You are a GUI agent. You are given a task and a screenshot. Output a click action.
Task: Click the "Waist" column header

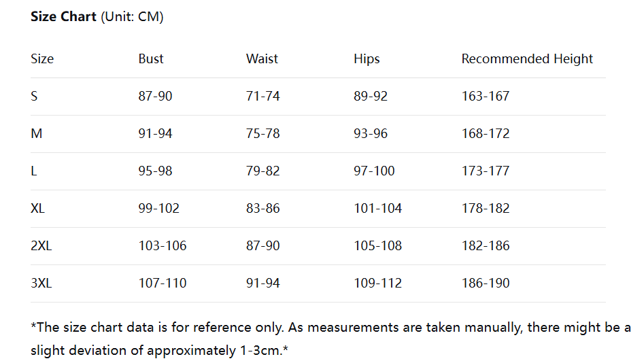[x=262, y=59]
